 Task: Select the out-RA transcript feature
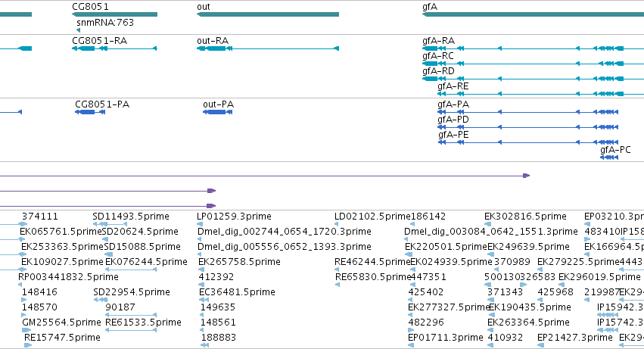[268, 48]
